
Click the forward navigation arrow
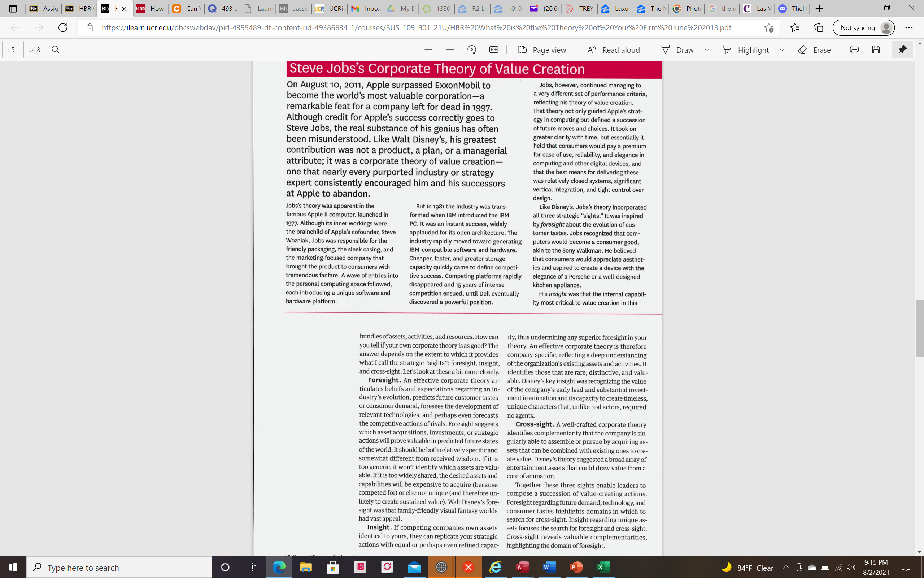[x=39, y=27]
